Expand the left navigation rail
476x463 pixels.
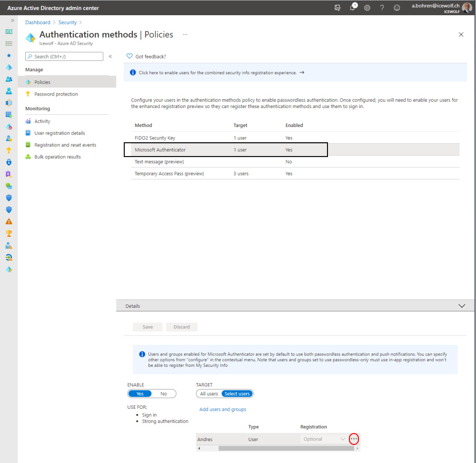[12, 20]
